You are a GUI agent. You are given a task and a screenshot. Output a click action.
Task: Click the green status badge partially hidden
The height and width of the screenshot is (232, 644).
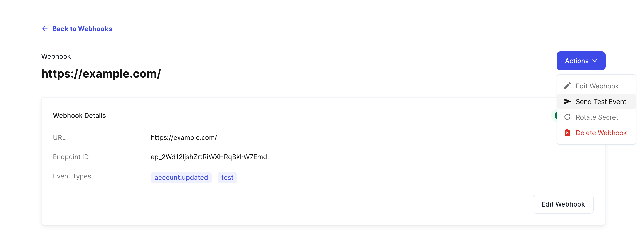tap(554, 116)
